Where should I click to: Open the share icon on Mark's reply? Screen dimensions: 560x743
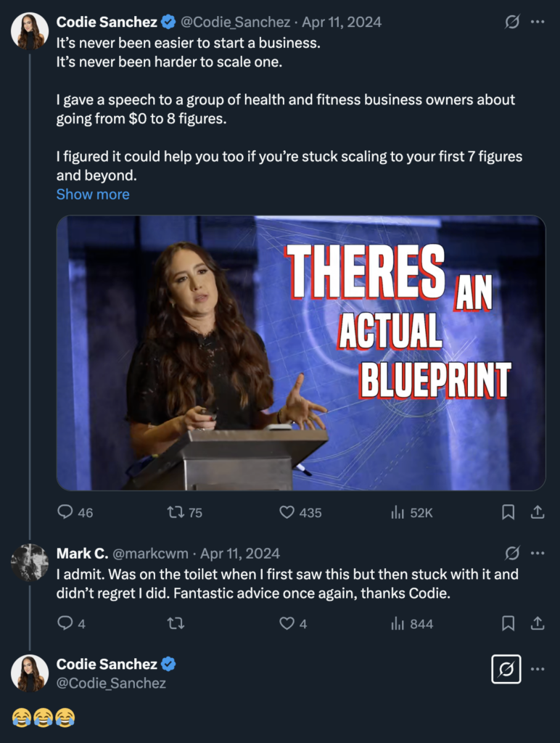[537, 623]
